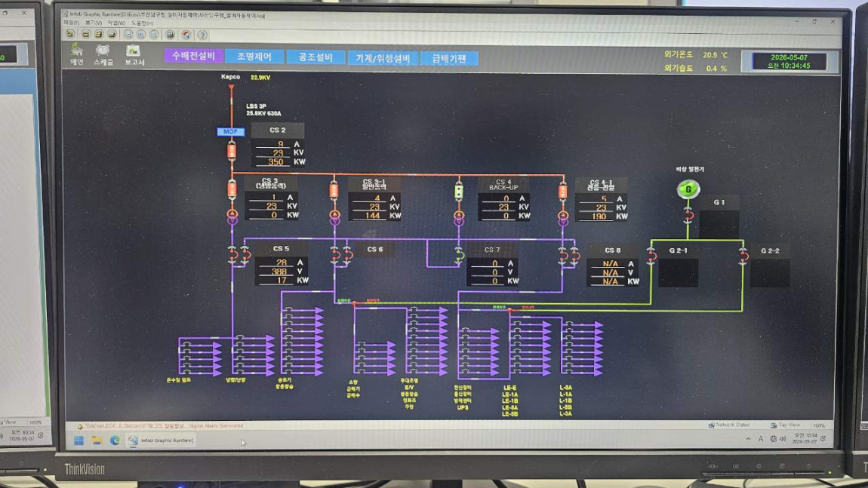The height and width of the screenshot is (488, 868).
Task: Open the 메인 home icon
Action: click(x=77, y=54)
